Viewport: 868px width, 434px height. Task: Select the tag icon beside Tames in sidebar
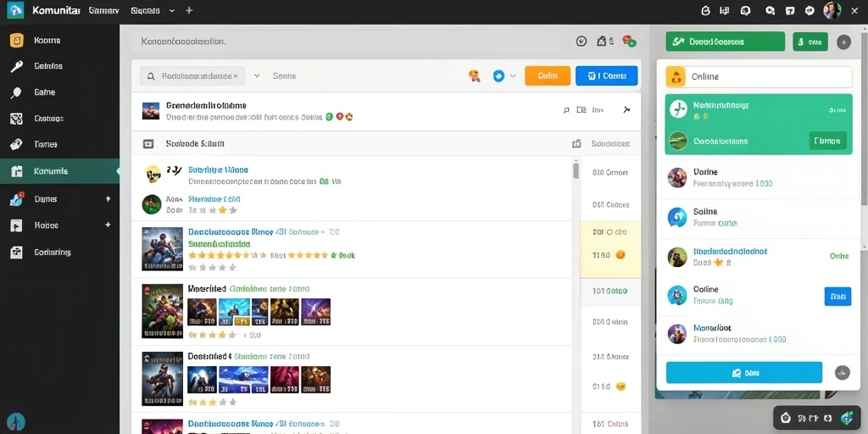17,144
